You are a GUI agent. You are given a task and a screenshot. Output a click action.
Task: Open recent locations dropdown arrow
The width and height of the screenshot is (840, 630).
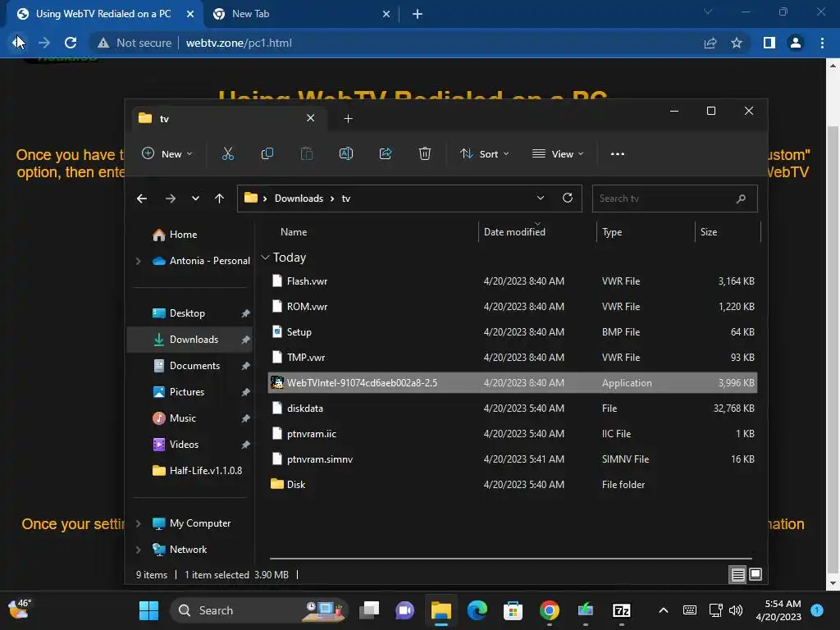195,199
